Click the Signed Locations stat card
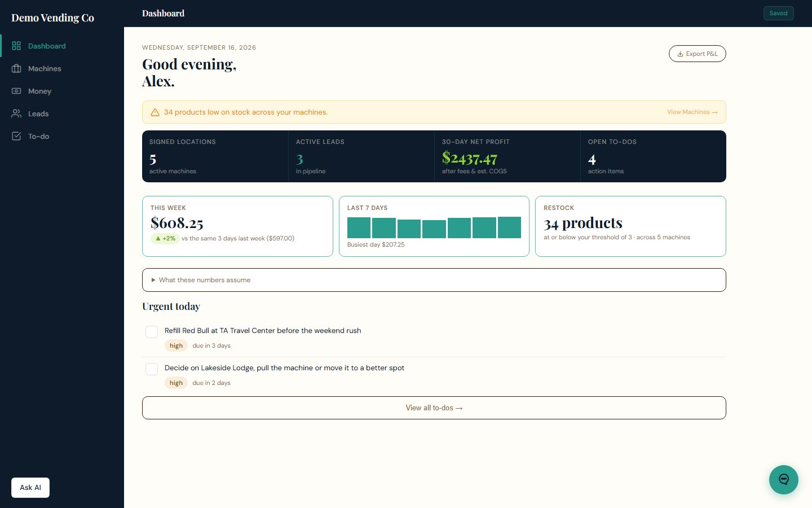Viewport: 812px width, 508px height. click(215, 156)
